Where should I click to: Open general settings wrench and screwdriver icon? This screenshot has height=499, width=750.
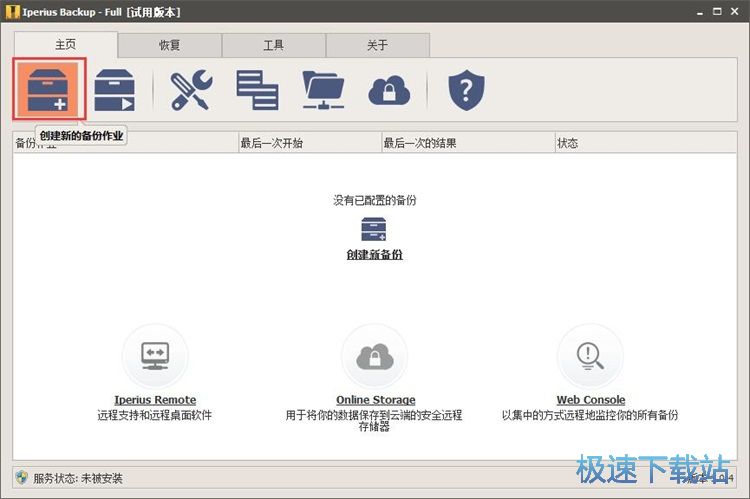coord(191,90)
